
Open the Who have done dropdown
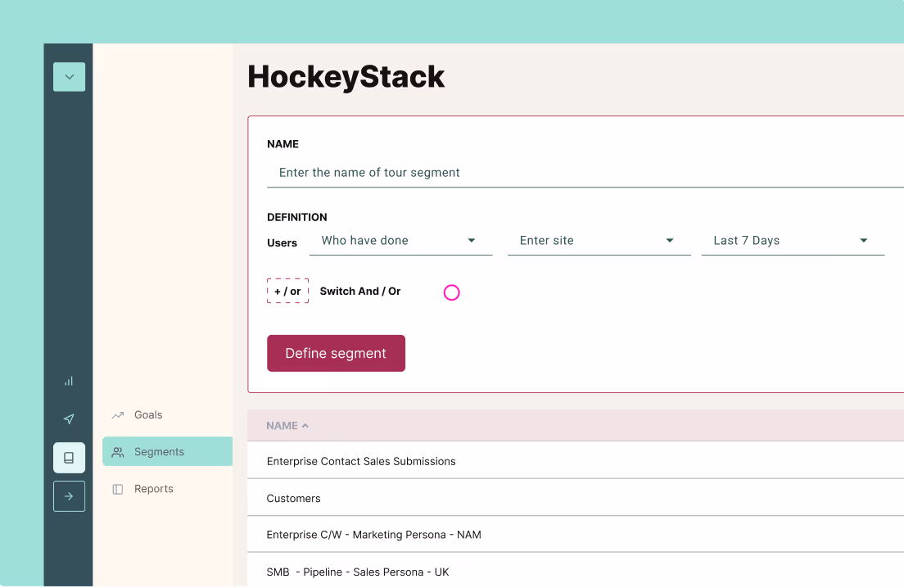click(400, 241)
